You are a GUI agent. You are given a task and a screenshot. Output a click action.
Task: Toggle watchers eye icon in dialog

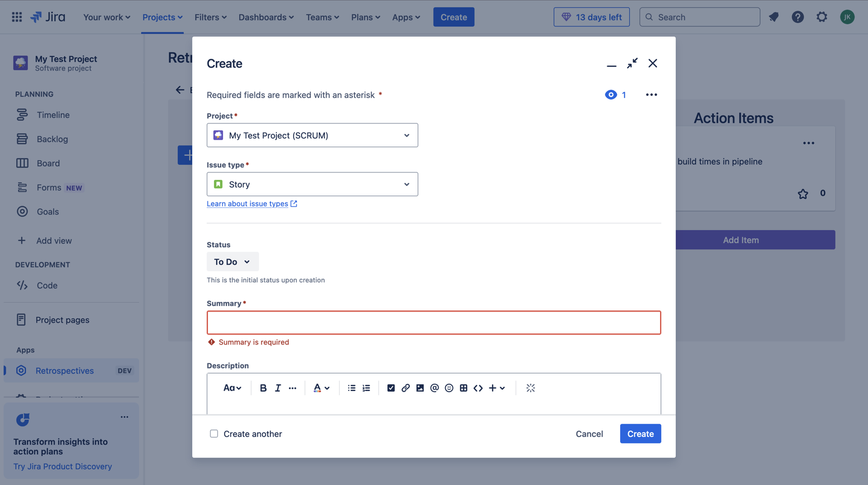[x=610, y=94]
